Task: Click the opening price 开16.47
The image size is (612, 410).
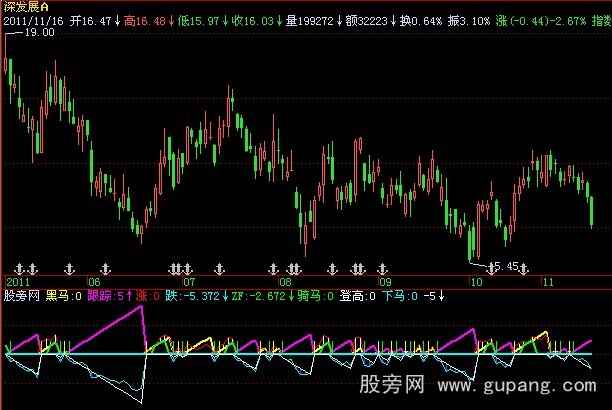Action: coord(91,21)
